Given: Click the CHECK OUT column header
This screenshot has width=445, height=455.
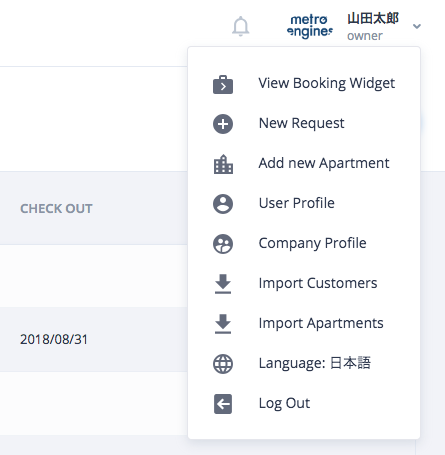Looking at the screenshot, I should click(56, 209).
